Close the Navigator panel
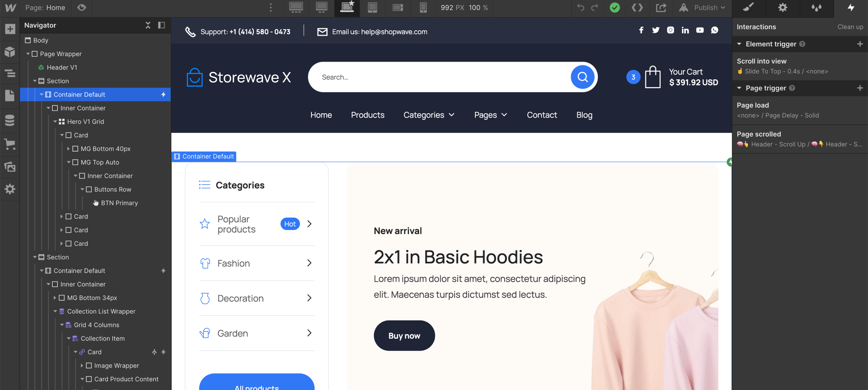868x390 pixels. point(147,25)
